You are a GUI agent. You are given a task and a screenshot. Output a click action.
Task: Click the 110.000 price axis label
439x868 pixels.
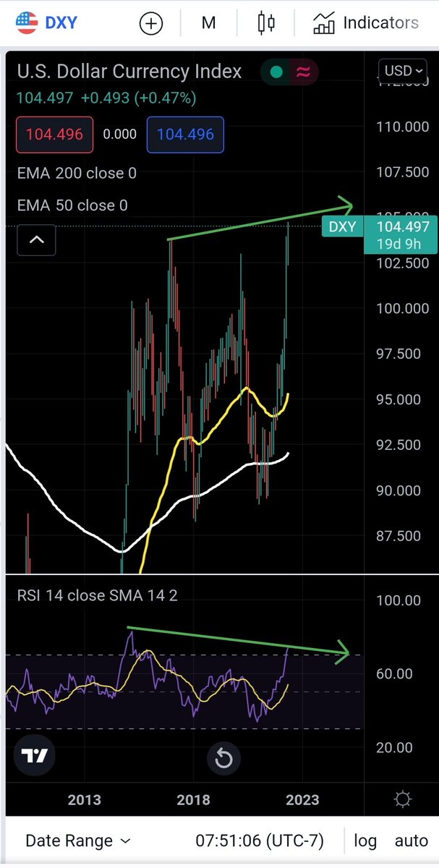(403, 127)
